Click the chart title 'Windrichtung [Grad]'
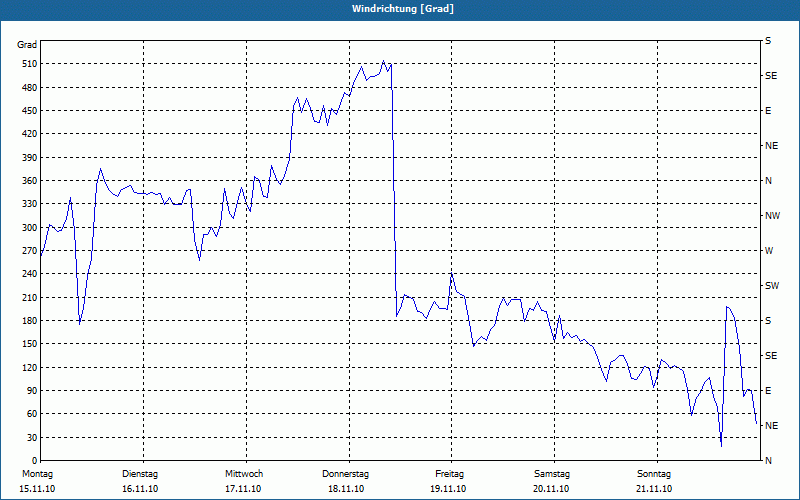 pyautogui.click(x=403, y=9)
